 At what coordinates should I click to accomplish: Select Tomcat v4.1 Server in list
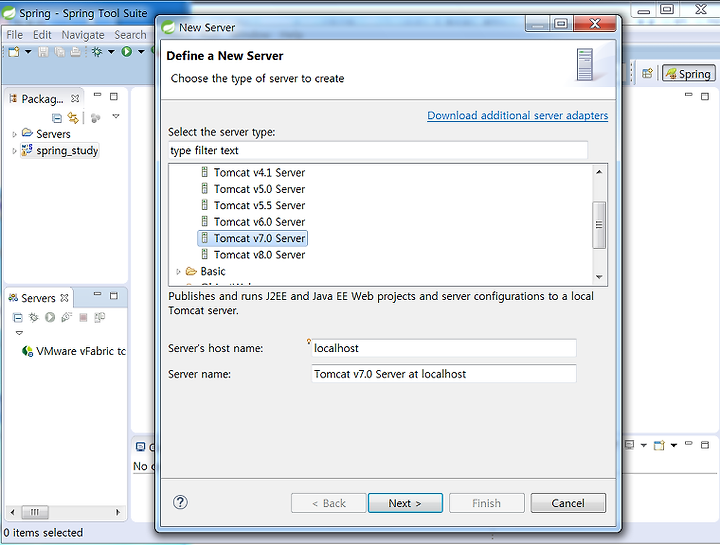(x=253, y=173)
